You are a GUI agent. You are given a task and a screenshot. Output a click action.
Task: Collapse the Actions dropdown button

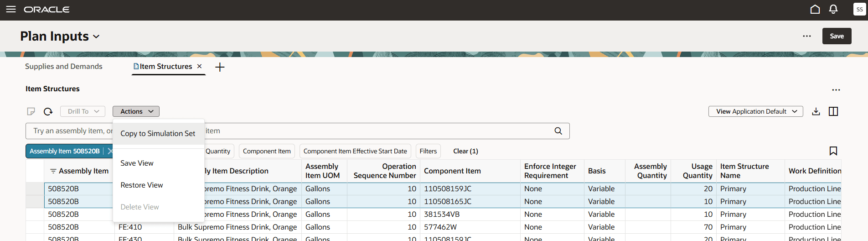pyautogui.click(x=136, y=111)
